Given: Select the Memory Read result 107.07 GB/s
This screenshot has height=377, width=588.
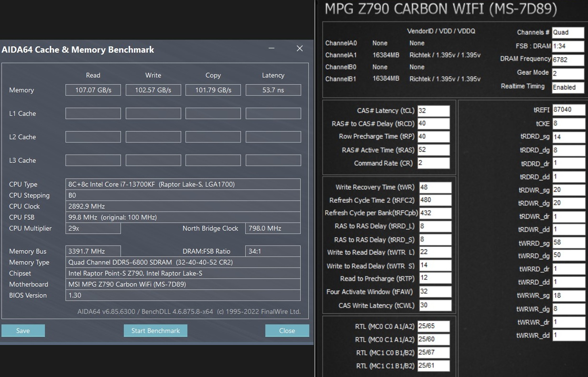Looking at the screenshot, I should coord(93,90).
